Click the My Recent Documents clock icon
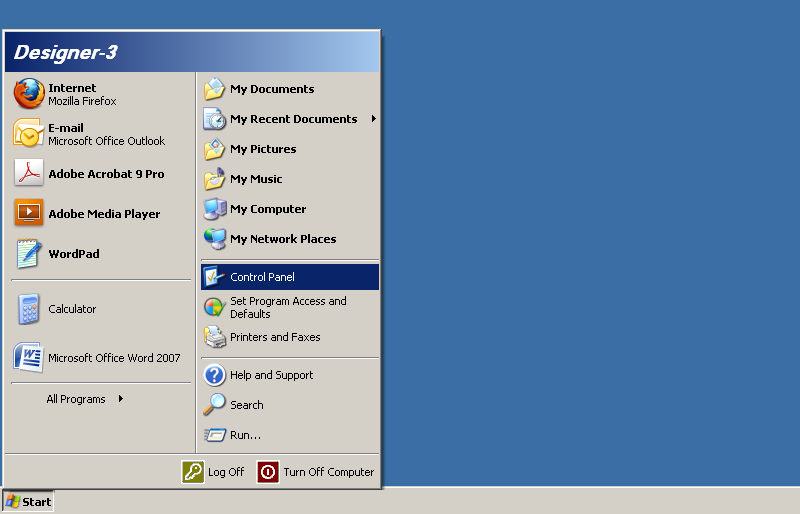The image size is (800, 514). pos(214,118)
